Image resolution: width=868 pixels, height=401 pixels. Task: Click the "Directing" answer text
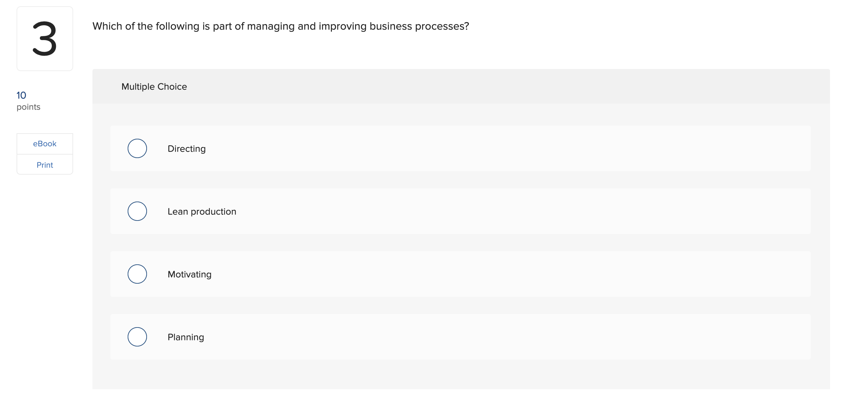(187, 149)
